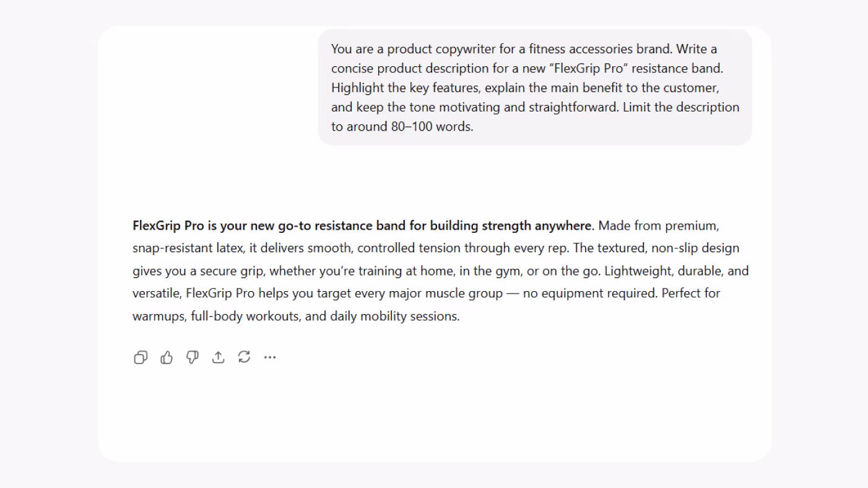Open additional actions via the three dots
868x488 pixels.
[x=269, y=357]
